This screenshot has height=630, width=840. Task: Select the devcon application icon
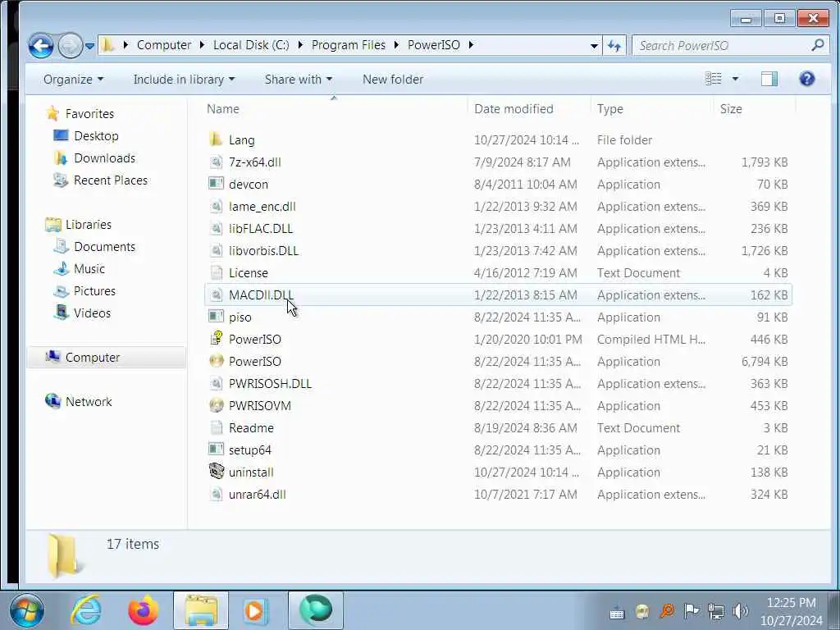[216, 184]
